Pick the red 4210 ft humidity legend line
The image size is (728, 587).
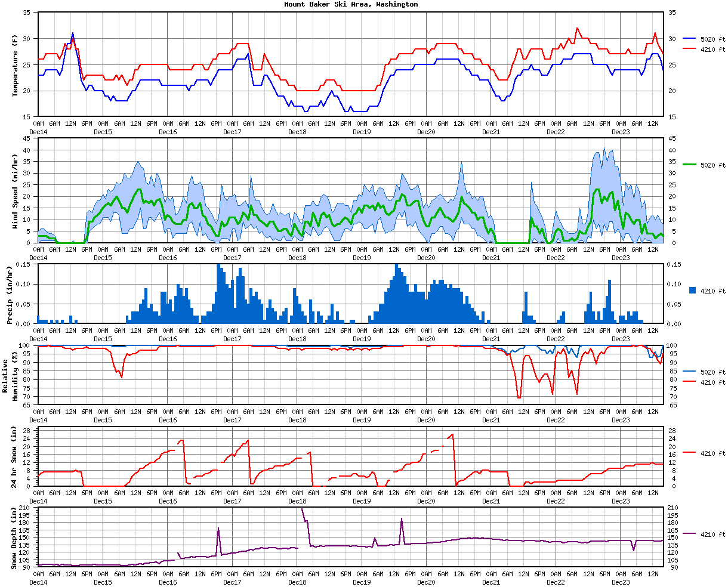click(x=689, y=382)
